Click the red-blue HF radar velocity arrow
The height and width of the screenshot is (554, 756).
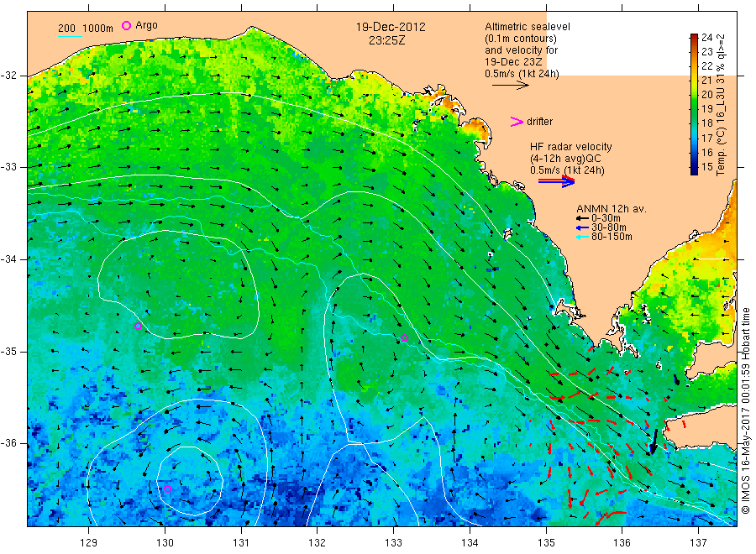[x=556, y=181]
